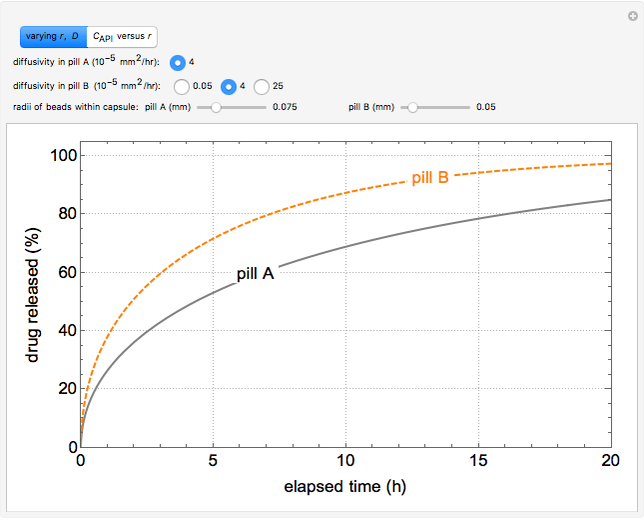
Task: Click the pill A bead radius slider
Action: [218, 107]
